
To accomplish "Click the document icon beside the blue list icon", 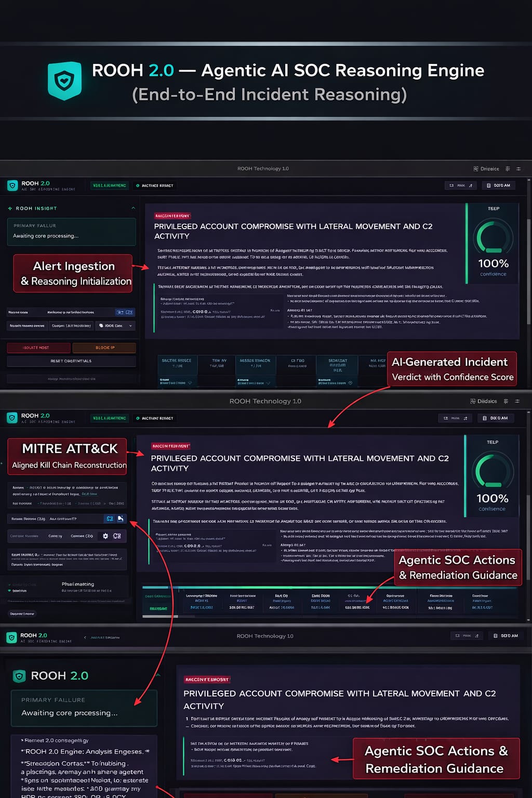I will pos(121,518).
